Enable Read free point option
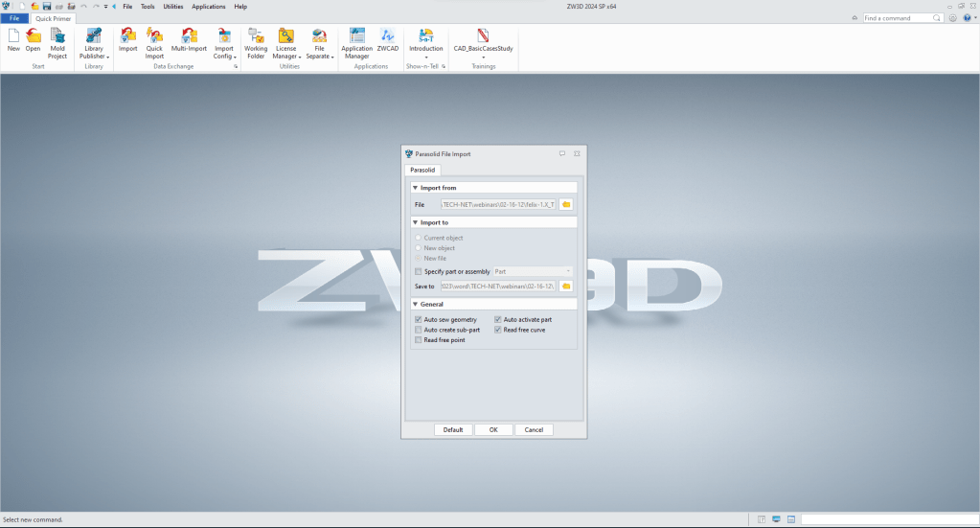Image resolution: width=980 pixels, height=528 pixels. 419,340
